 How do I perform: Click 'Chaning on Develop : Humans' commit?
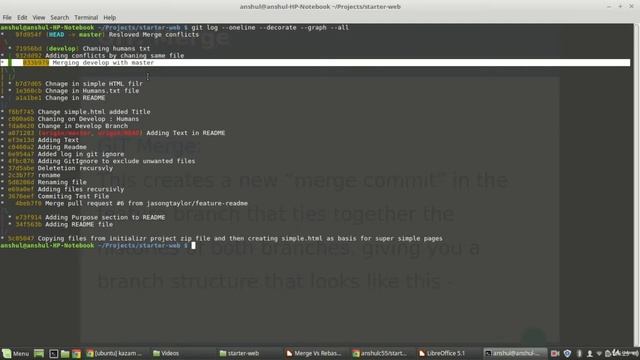point(88,119)
